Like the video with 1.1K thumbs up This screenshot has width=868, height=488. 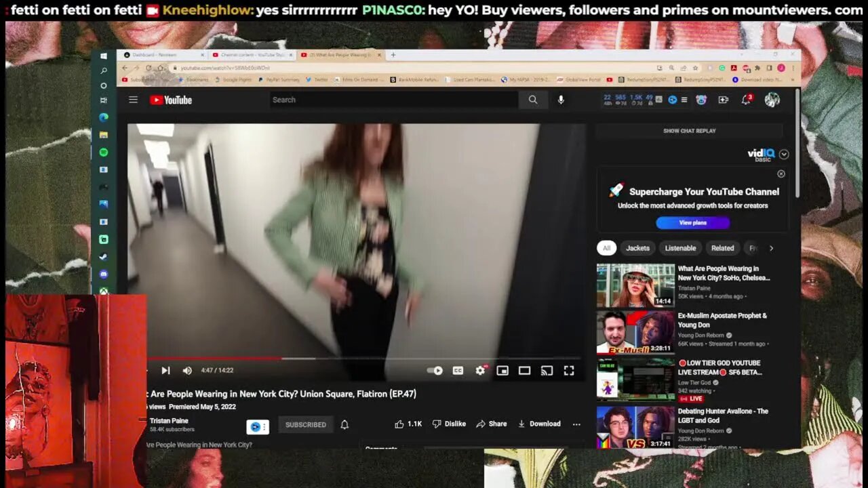coord(408,424)
